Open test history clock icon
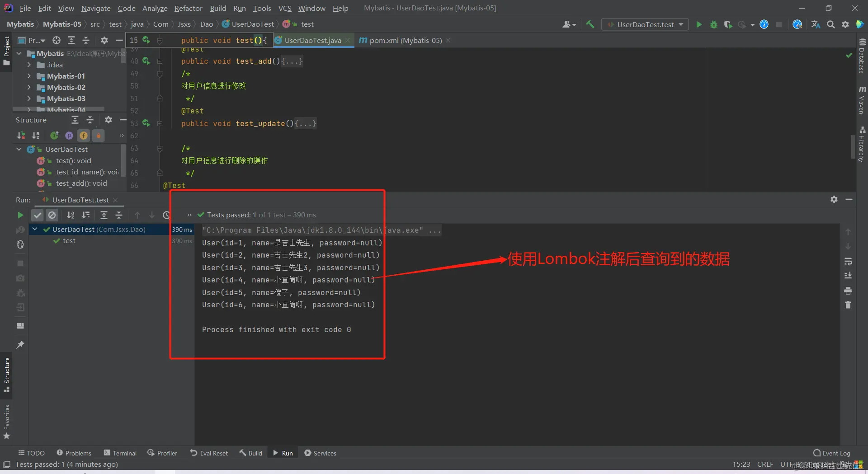The image size is (868, 474). (x=166, y=215)
